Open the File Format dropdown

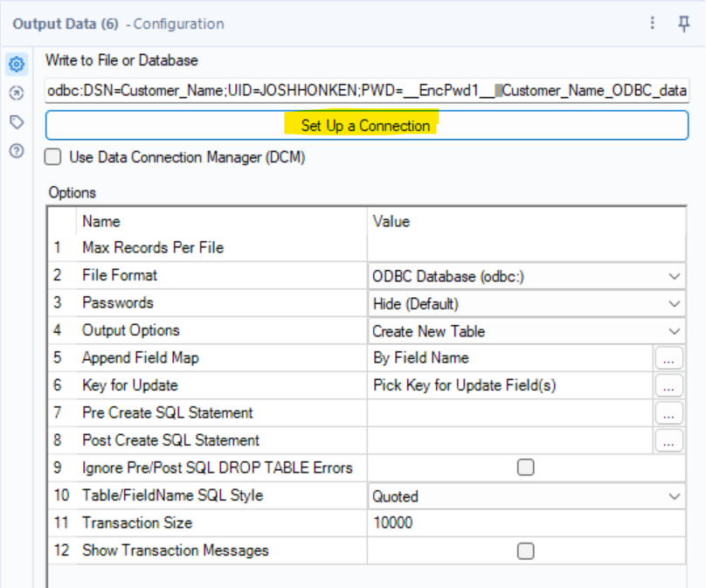[x=526, y=276]
